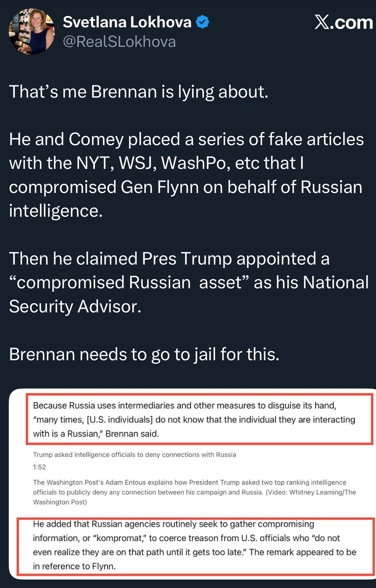Click the paragraph starting "He and Comey placed"
The image size is (376, 588).
coord(186,139)
